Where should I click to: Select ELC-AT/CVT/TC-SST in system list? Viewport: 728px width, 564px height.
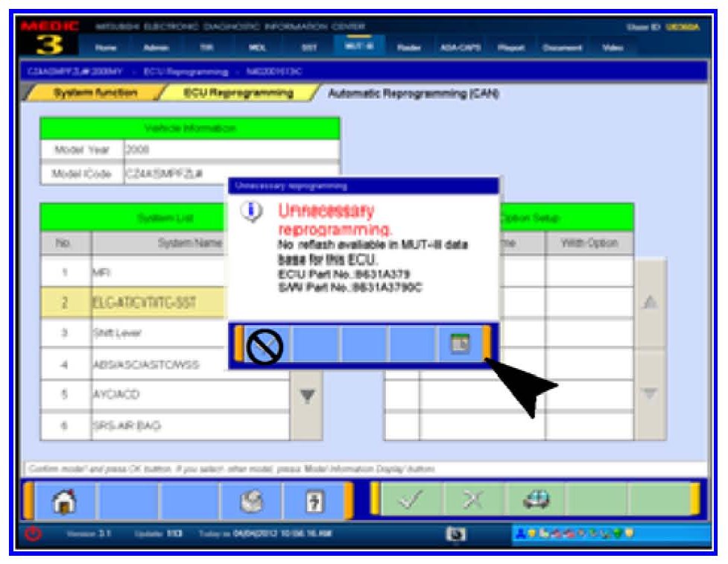click(149, 303)
